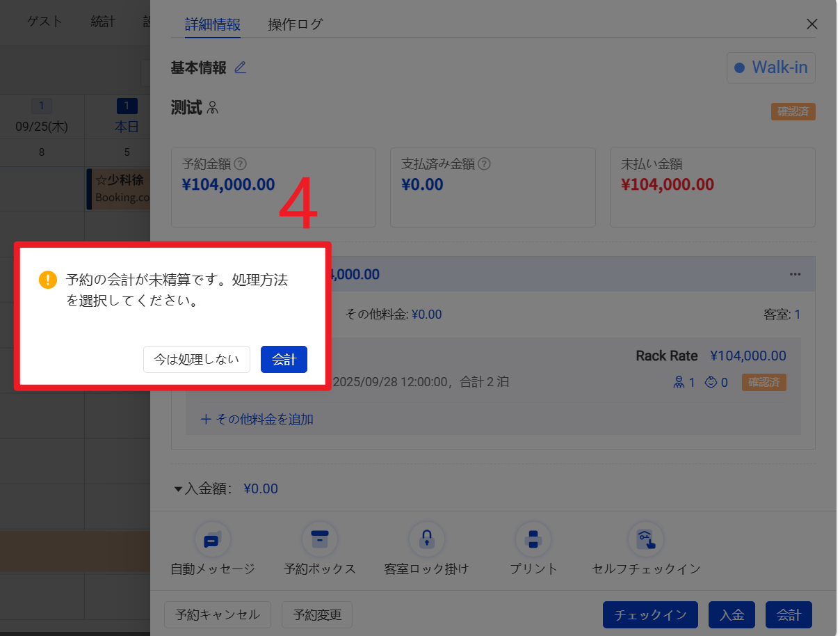Open the 自動メッセージ icon
The image size is (840, 636).
click(x=213, y=539)
